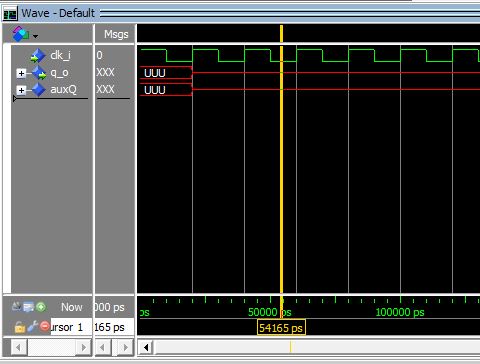480x364 pixels.
Task: Click the 100000 ps timeline label
Action: pyautogui.click(x=400, y=312)
